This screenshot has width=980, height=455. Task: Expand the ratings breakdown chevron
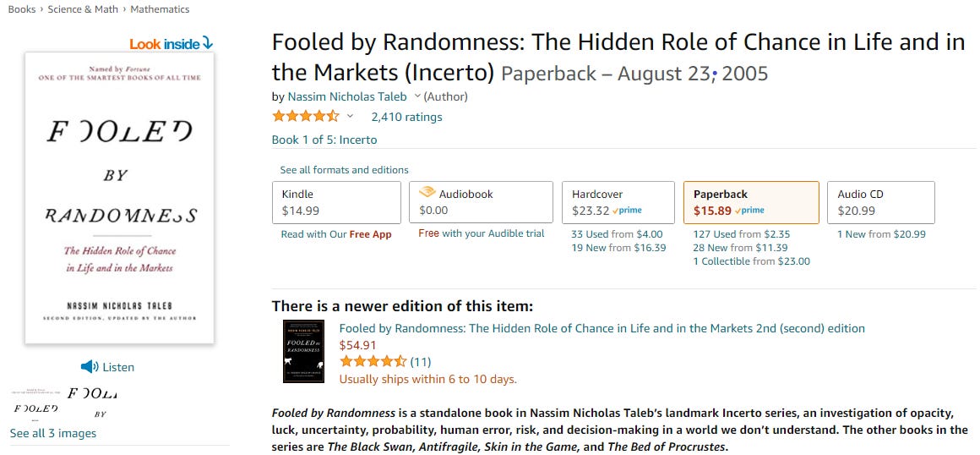tap(350, 117)
